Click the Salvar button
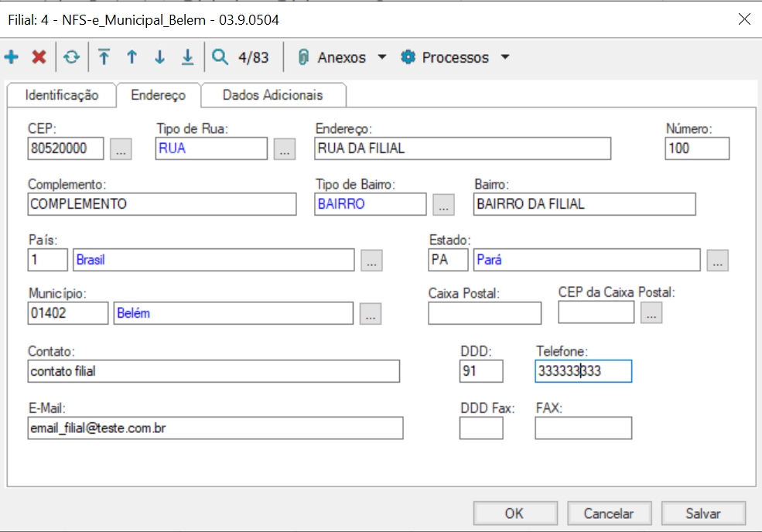Viewport: 762px width, 532px height. [x=703, y=513]
